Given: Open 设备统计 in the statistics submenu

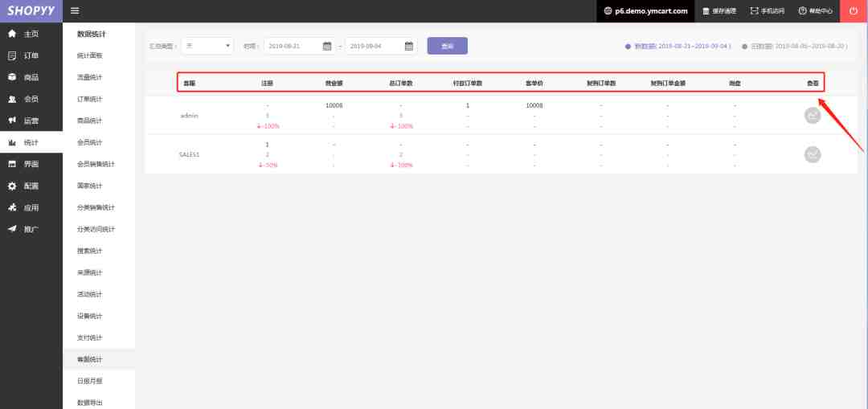Looking at the screenshot, I should (x=90, y=316).
